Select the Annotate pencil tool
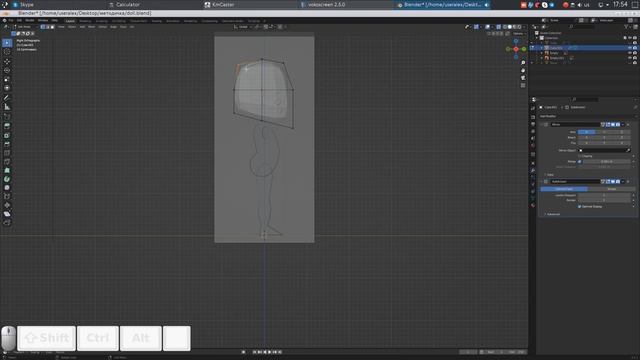The height and width of the screenshot is (360, 640). tap(7, 98)
